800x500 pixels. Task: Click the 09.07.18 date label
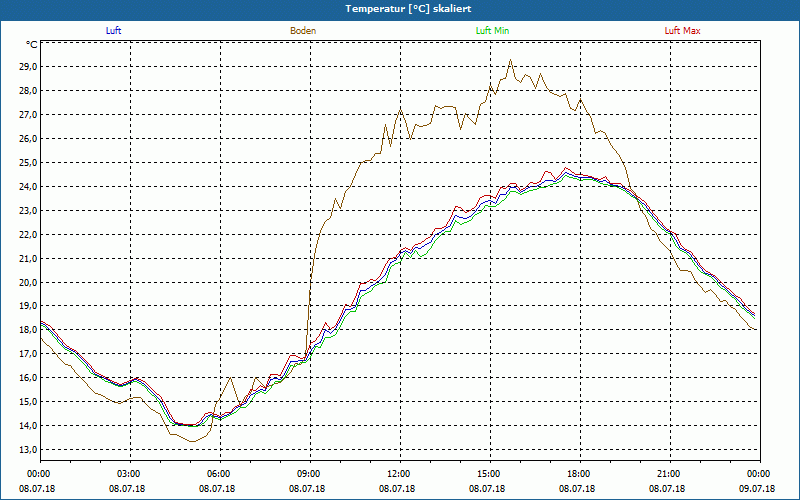(x=757, y=488)
